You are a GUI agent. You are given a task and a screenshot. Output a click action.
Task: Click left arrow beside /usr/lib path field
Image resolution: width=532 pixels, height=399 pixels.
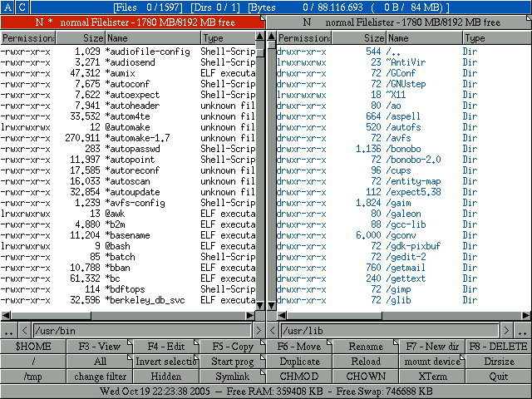coord(284,331)
